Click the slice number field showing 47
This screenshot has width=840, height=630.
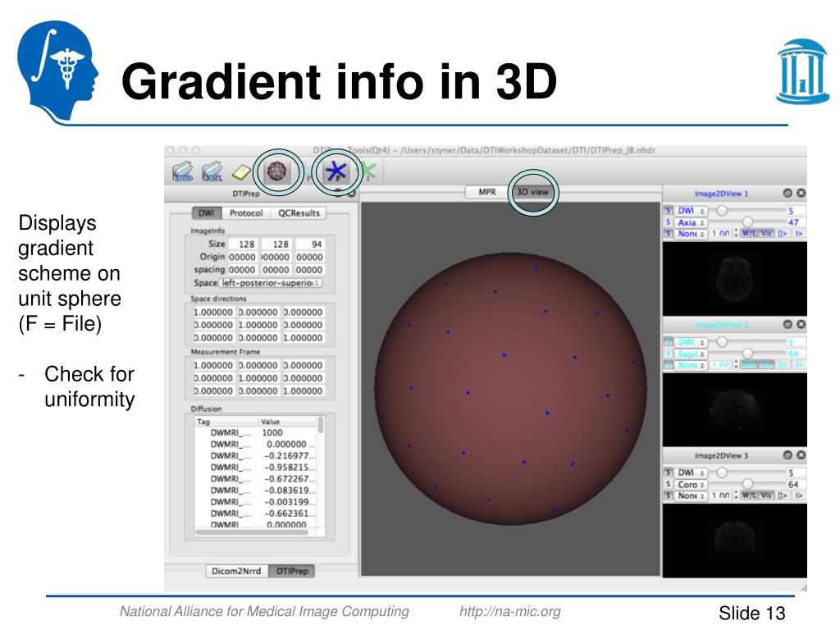pos(796,222)
